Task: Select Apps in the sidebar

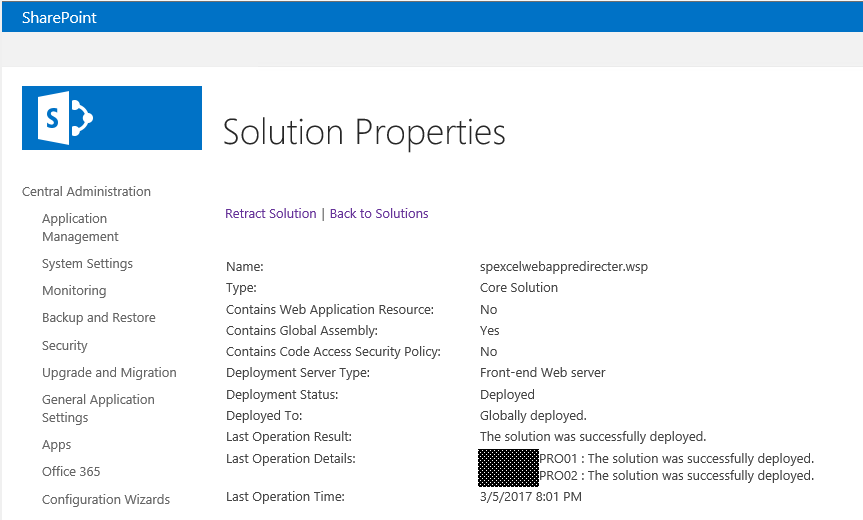Action: coord(56,445)
